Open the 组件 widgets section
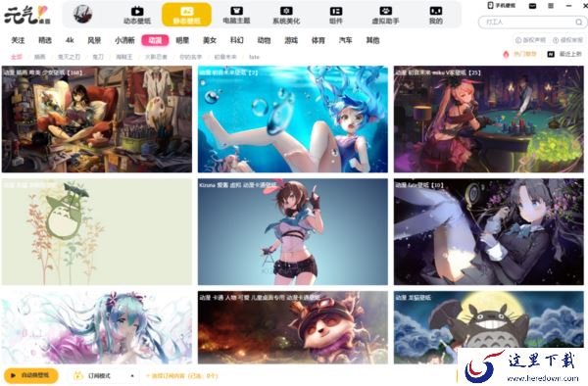This screenshot has height=386, width=588. (336, 15)
